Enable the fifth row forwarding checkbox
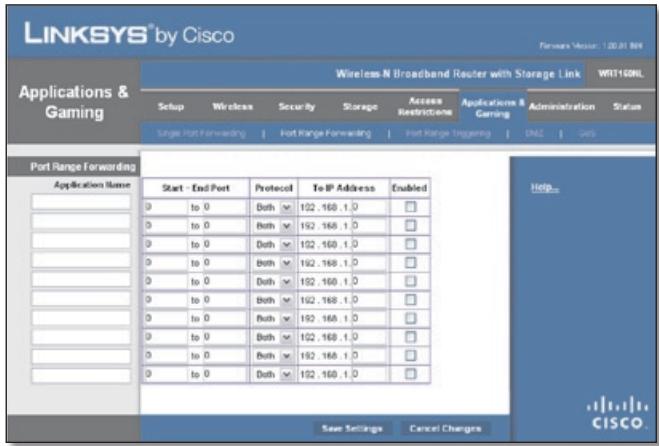Image resolution: width=659 pixels, height=446 pixels. tap(410, 281)
